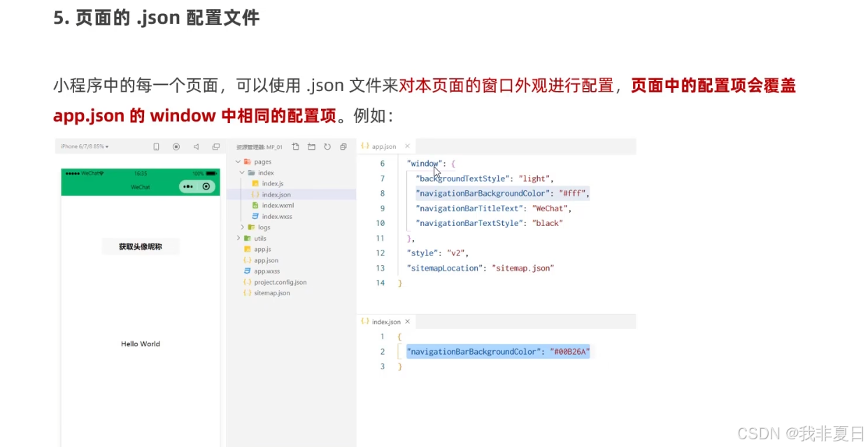Click line number 8 in app.json gutter
868x447 pixels.
point(383,194)
